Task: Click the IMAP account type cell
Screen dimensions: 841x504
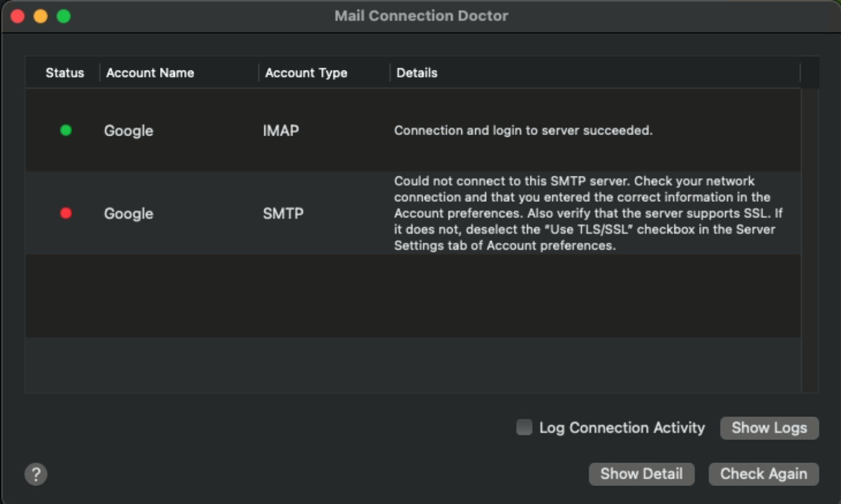Action: pyautogui.click(x=281, y=131)
